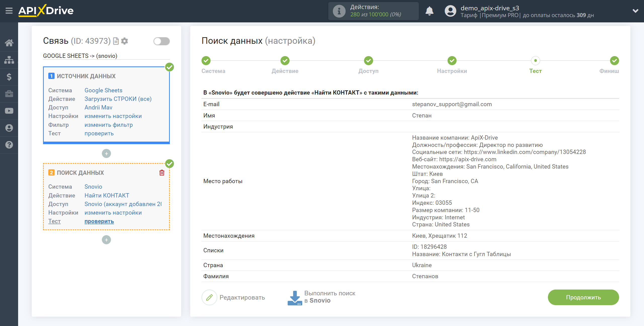Delete the data search block
Image resolution: width=644 pixels, height=326 pixels.
click(x=162, y=173)
